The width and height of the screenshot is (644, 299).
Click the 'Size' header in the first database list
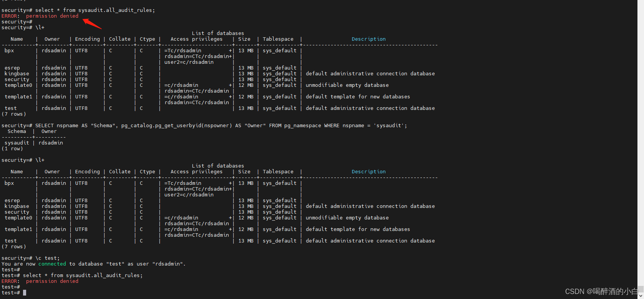[x=244, y=39]
